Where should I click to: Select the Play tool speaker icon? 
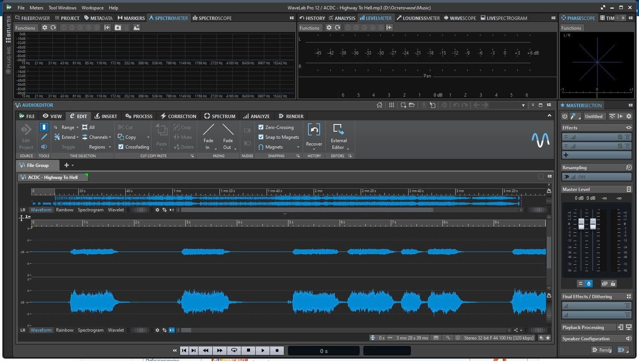point(44,147)
